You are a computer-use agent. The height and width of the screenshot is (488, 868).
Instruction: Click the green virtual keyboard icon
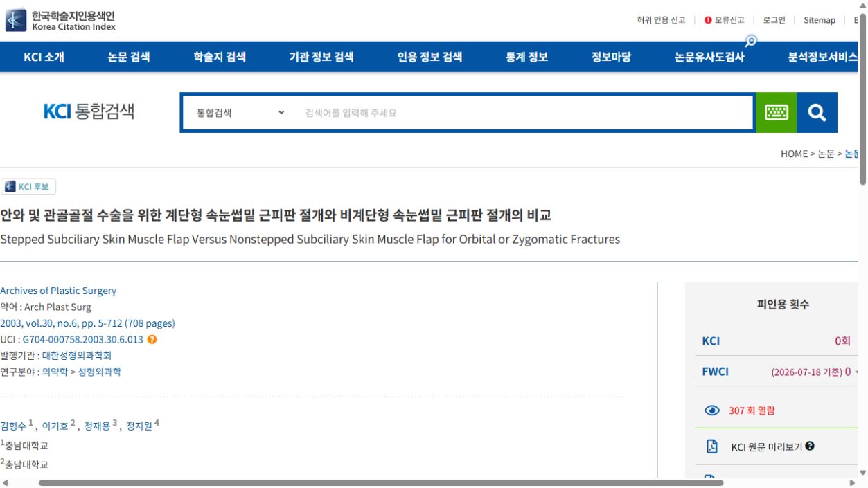[x=776, y=113]
